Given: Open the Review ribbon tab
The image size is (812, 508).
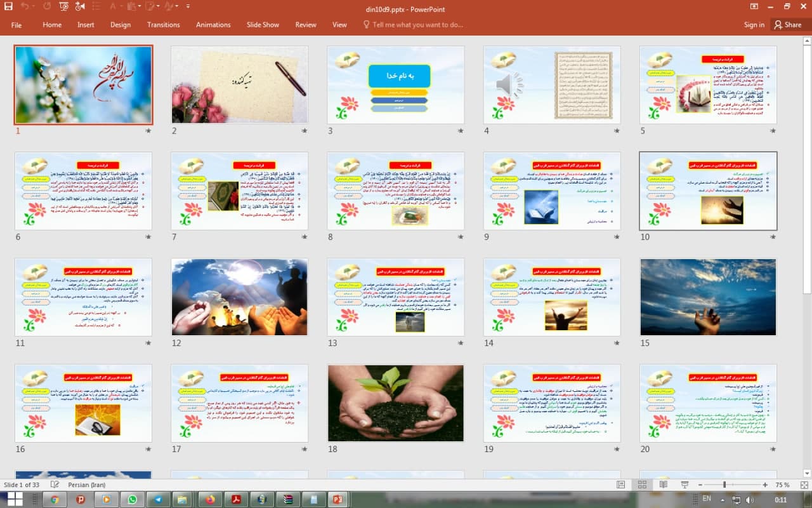Looking at the screenshot, I should pyautogui.click(x=306, y=25).
